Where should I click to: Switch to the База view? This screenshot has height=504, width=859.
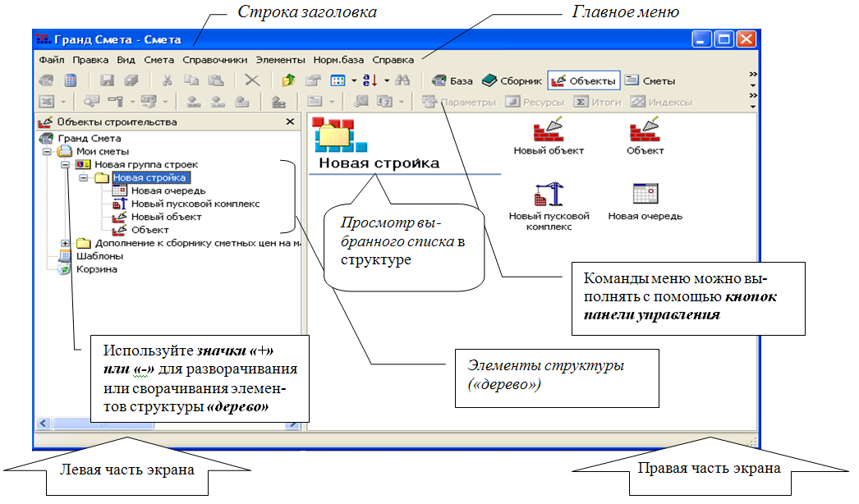(452, 81)
